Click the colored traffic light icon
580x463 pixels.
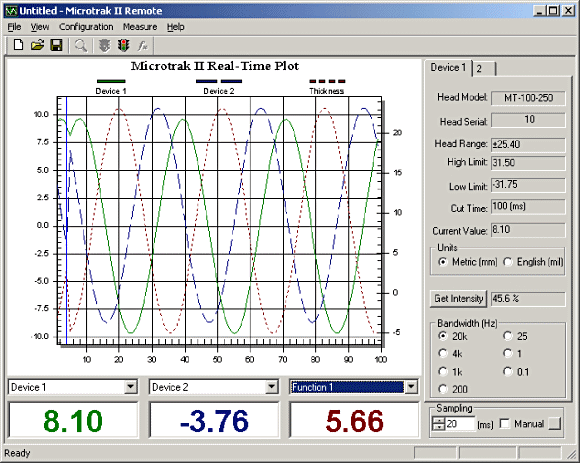click(124, 46)
